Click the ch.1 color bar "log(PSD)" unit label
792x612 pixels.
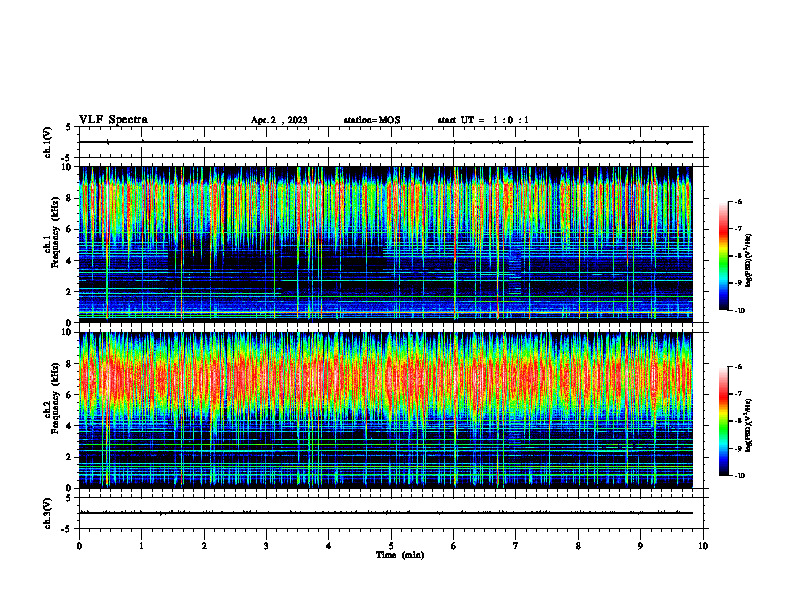point(749,261)
